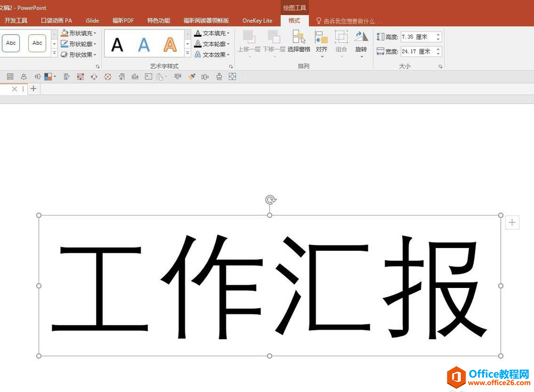Apply the blue WordArt style A
The width and height of the screenshot is (534, 392).
click(144, 44)
